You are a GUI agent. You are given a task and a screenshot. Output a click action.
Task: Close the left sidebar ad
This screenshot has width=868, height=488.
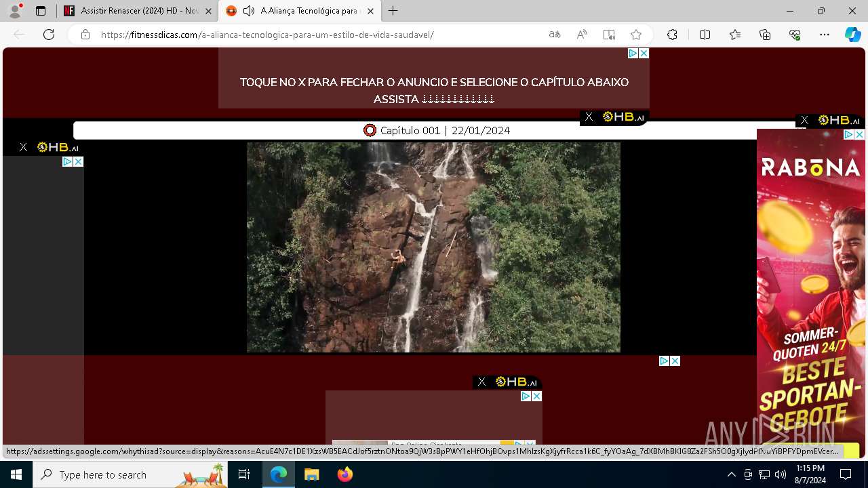coord(79,161)
